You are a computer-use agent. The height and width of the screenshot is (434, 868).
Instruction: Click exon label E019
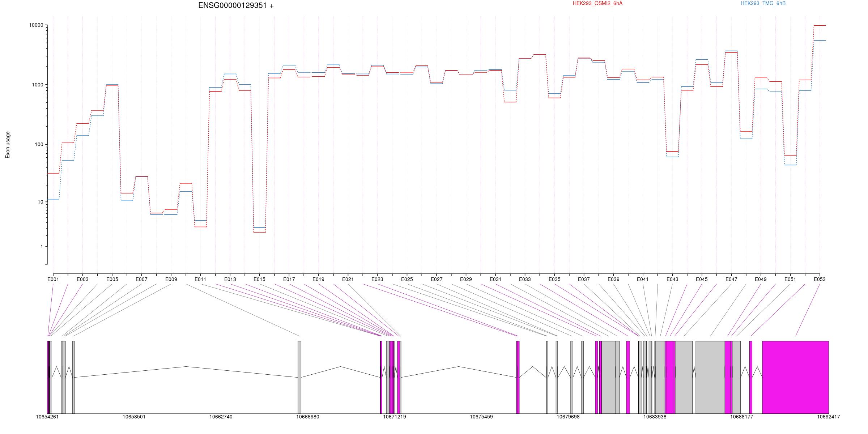click(318, 280)
